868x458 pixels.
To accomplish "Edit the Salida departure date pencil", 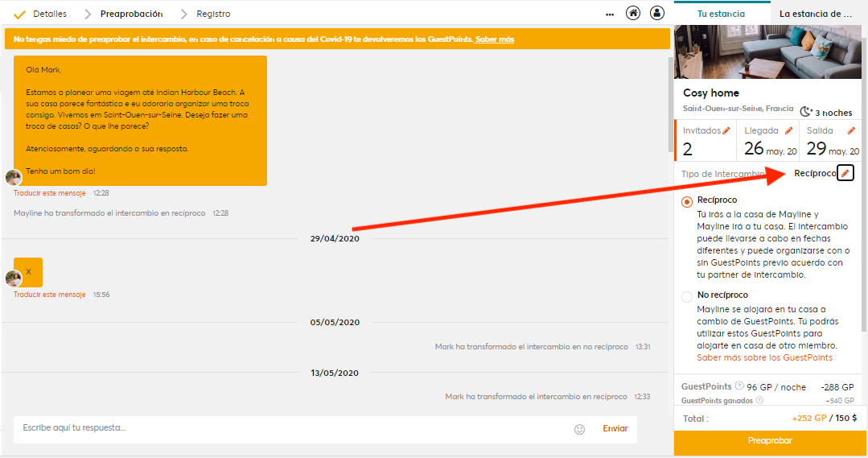I will (x=851, y=130).
